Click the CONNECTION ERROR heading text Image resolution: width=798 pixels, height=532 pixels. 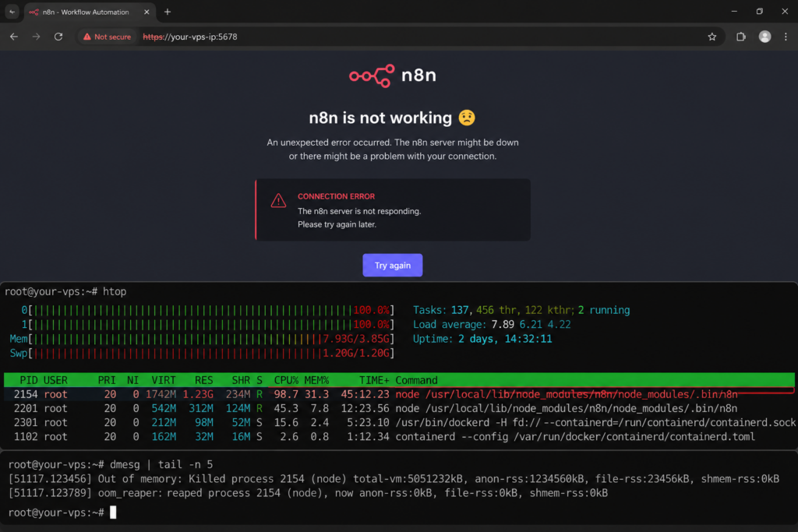click(336, 196)
